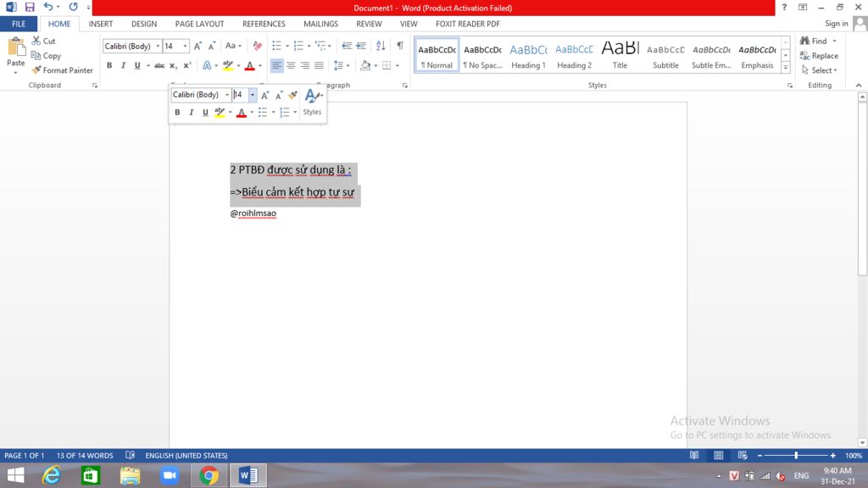Grow font size on the mini toolbar
Screen dimensions: 868x488
pyautogui.click(x=264, y=95)
